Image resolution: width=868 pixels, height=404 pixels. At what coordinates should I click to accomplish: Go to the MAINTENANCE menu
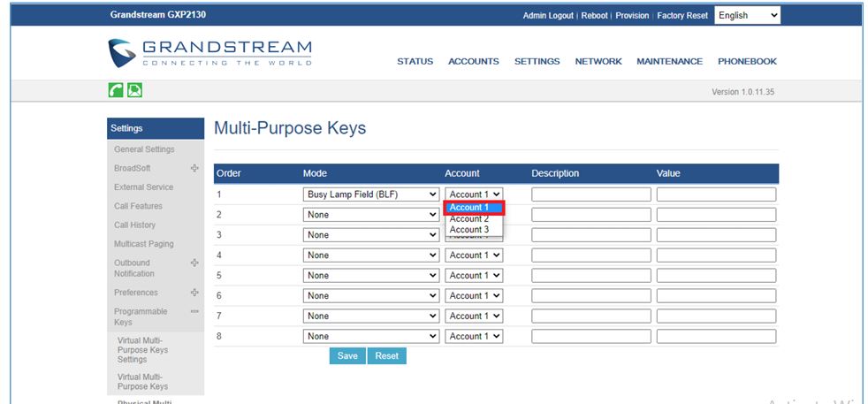[x=669, y=62]
